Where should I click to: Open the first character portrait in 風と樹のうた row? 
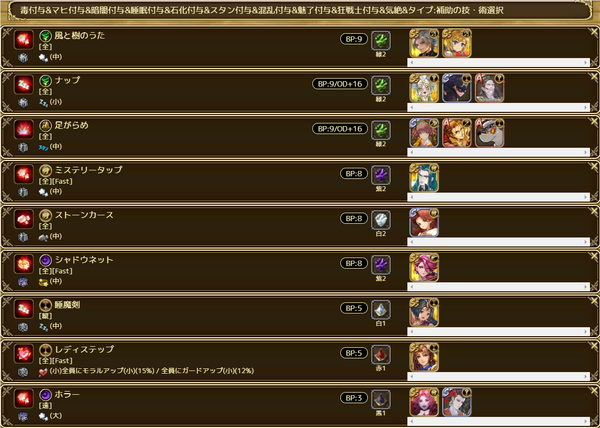coord(424,43)
